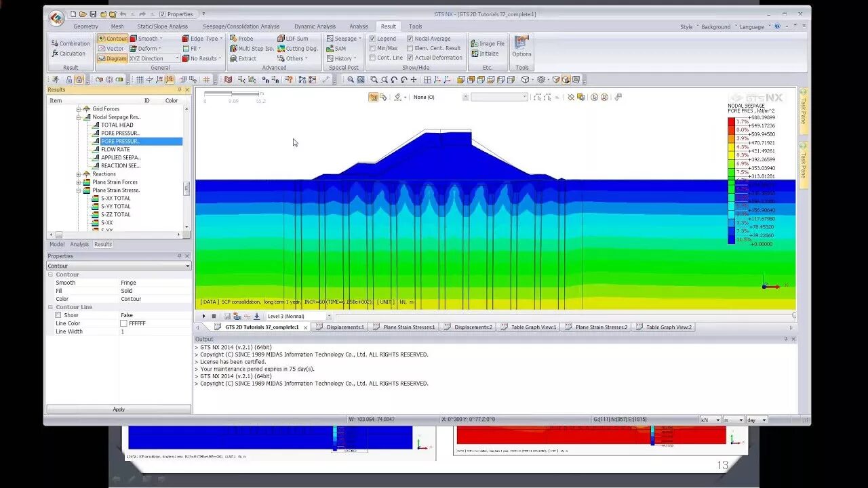Open the Dynamic Analysis tab
This screenshot has height=488, width=868.
315,26
